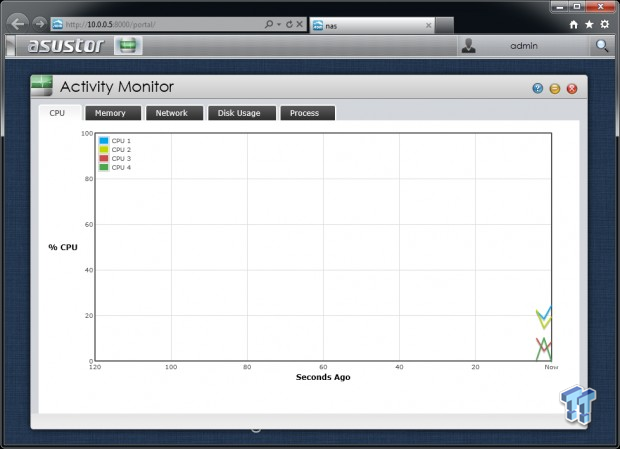Click the browser forward arrow button
The height and width of the screenshot is (449, 620).
[39, 24]
